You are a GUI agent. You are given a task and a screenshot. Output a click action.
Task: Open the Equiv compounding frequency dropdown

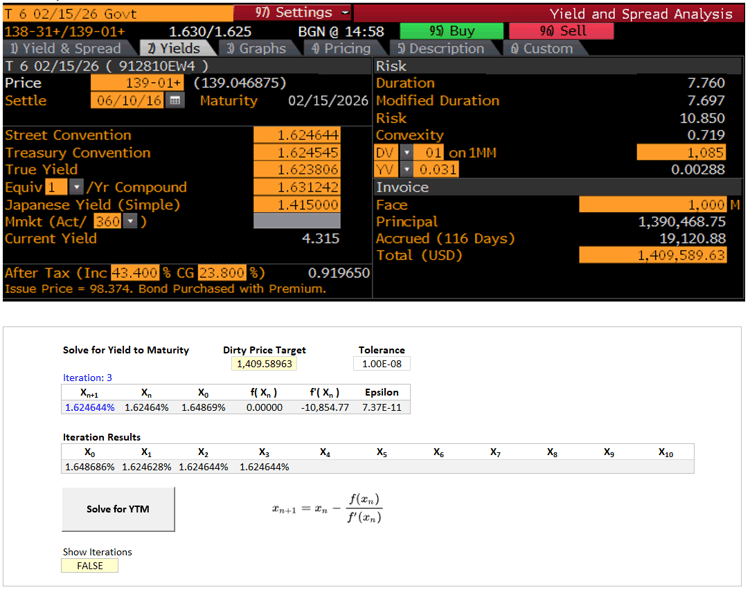coord(76,187)
